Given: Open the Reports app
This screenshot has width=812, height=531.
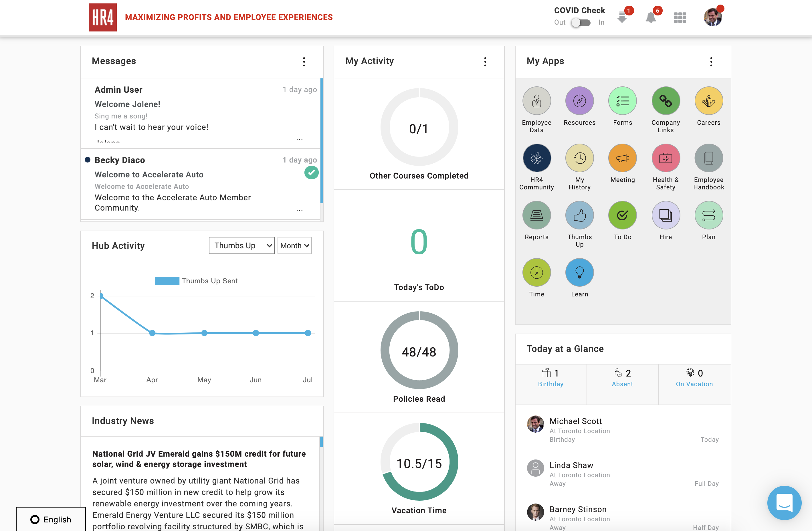Looking at the screenshot, I should (x=536, y=215).
